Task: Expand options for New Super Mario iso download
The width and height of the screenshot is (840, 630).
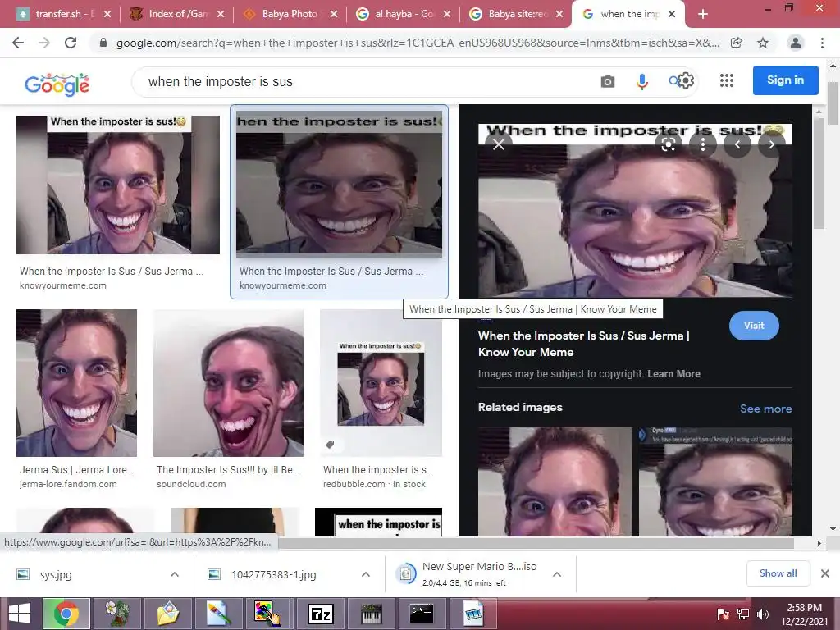Action: click(x=557, y=574)
